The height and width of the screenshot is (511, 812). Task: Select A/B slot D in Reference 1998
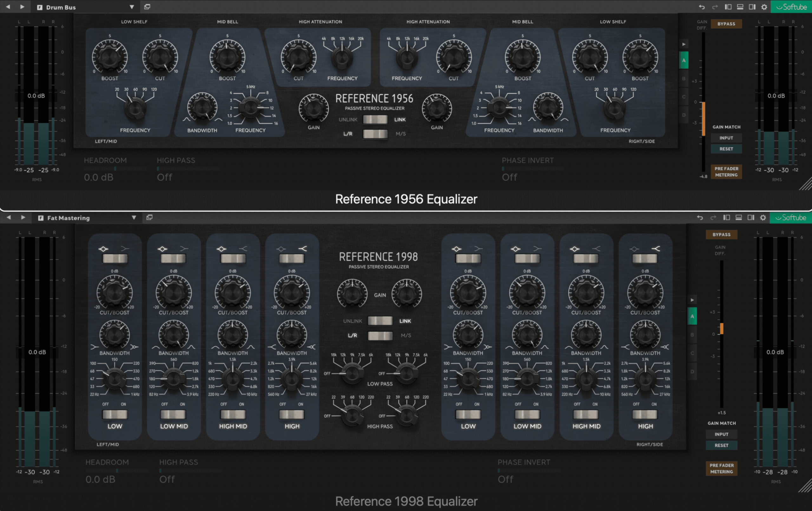coord(692,372)
